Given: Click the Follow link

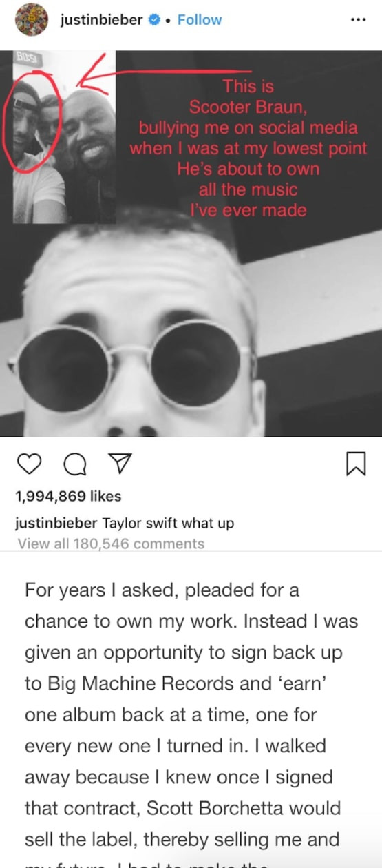Looking at the screenshot, I should coord(200,20).
